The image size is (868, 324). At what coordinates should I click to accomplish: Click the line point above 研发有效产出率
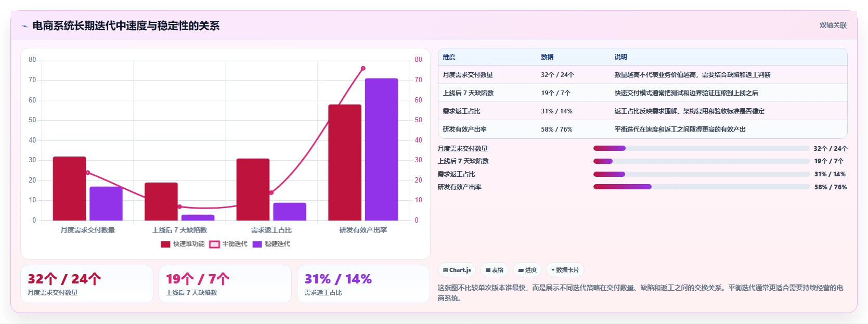click(x=363, y=68)
